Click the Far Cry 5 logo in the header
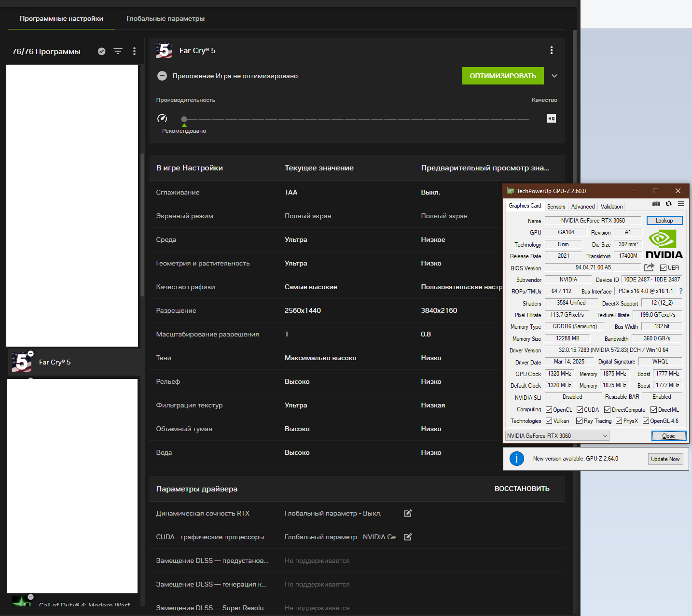The height and width of the screenshot is (616, 692). (x=164, y=50)
